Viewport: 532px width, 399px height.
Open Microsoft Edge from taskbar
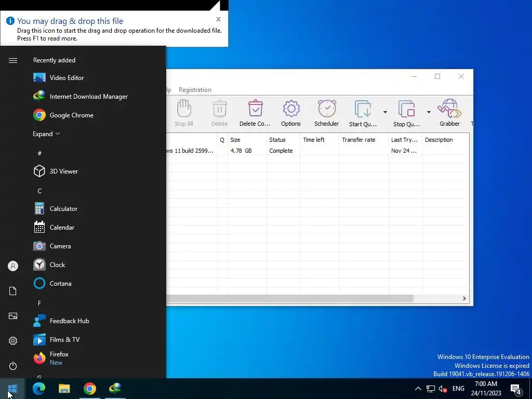tap(38, 389)
